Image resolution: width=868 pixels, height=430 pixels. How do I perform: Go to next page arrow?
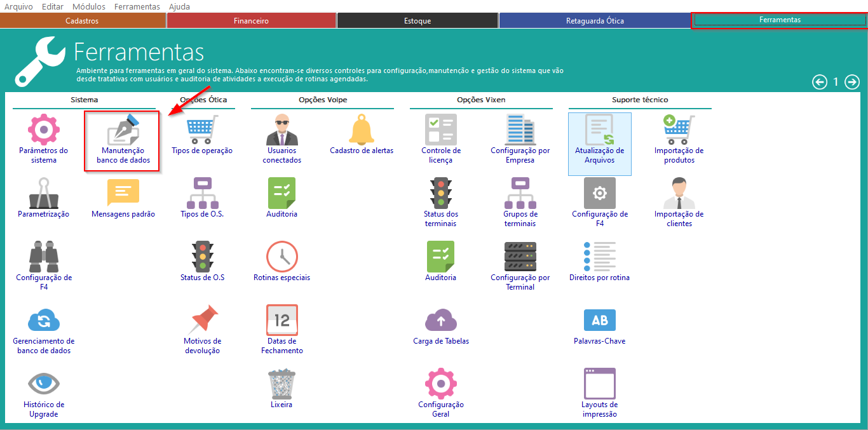852,82
